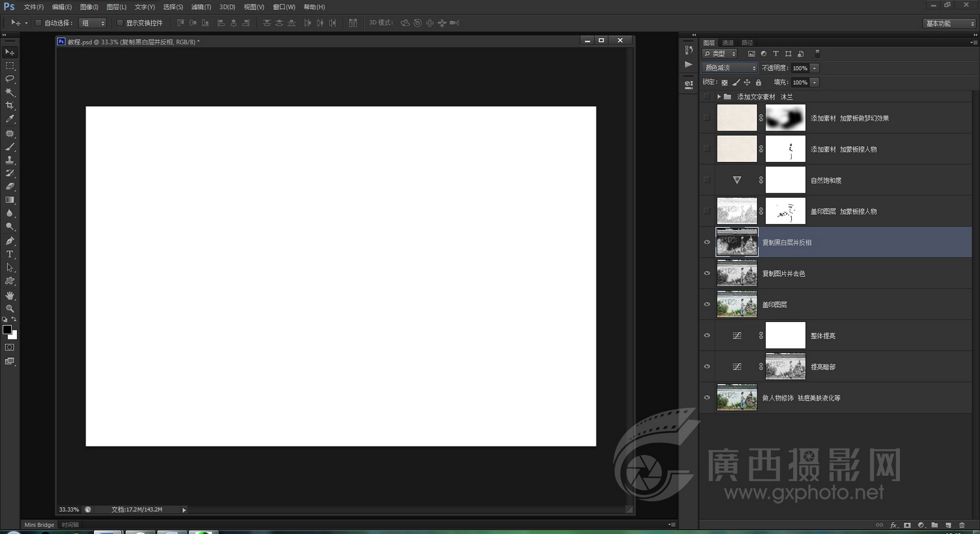Enable the 自动选择 checkbox

pos(38,23)
